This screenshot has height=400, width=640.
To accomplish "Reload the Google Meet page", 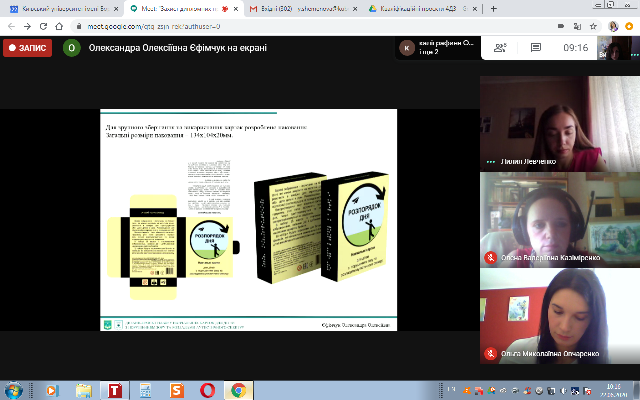I will coord(43,27).
